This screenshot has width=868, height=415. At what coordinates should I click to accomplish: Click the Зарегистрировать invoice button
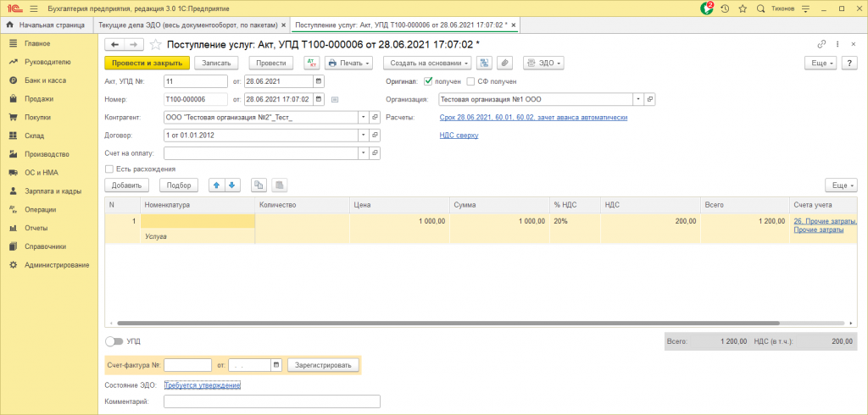pyautogui.click(x=323, y=365)
